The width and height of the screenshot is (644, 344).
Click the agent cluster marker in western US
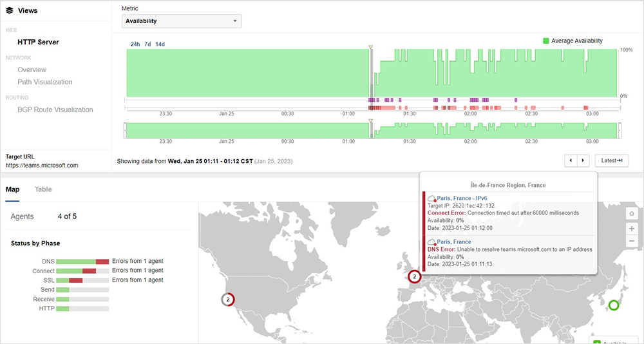(228, 300)
